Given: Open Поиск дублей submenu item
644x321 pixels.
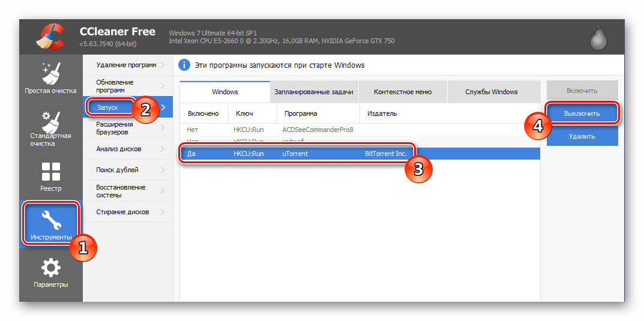Looking at the screenshot, I should [x=128, y=170].
